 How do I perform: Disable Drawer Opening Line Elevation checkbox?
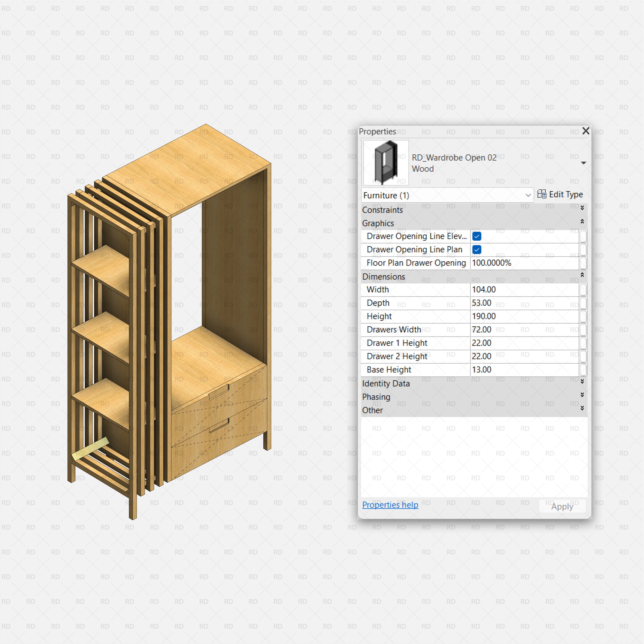(477, 236)
